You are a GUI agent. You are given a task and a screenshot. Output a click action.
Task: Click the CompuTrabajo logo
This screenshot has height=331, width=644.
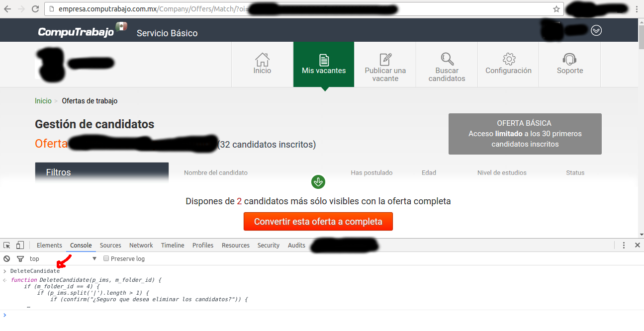coord(83,30)
